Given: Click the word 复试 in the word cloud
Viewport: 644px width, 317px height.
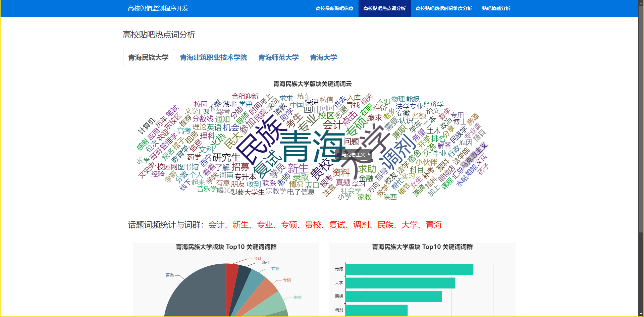Looking at the screenshot, I should [x=267, y=164].
